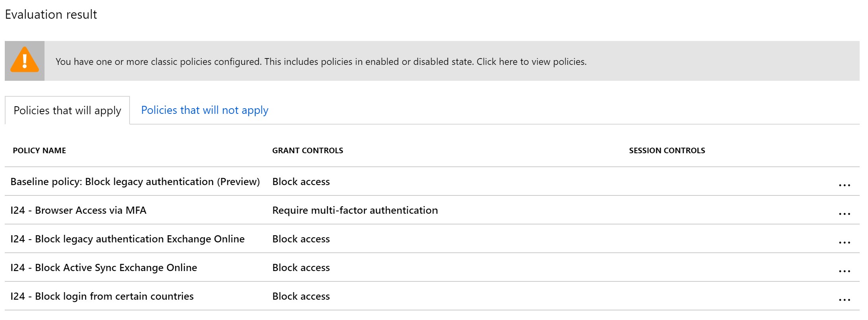Click the SESSION CONTROLS column header
This screenshot has height=320, width=868.
(x=666, y=150)
